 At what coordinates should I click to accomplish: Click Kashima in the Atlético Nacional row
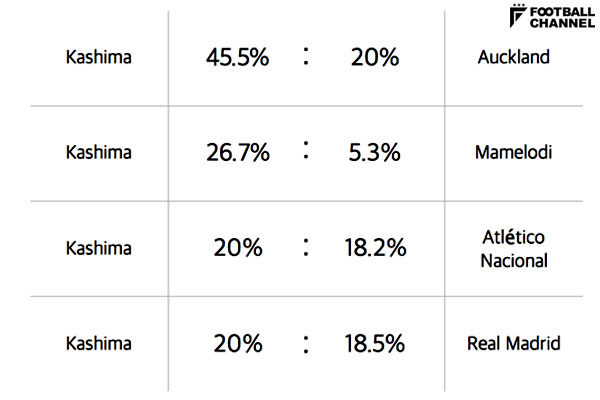[98, 248]
